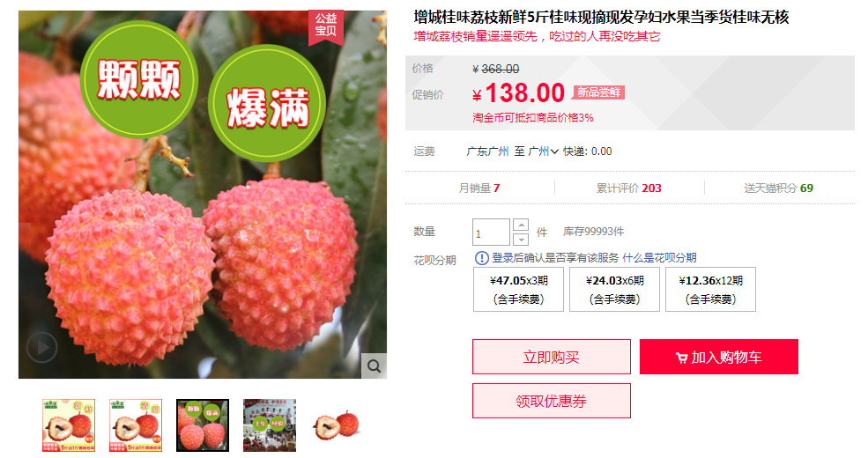
Task: Select the ¥24.03x6期 installment option
Action: click(614, 289)
